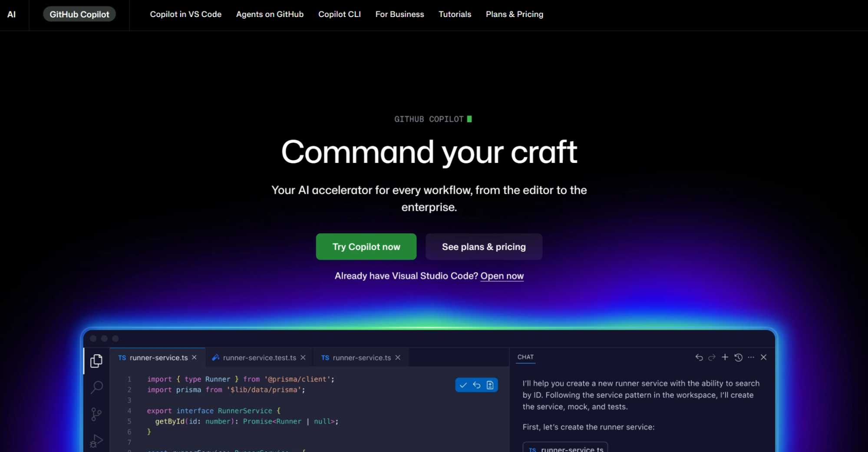Open Agents on GitHub nav link
Viewport: 868px width, 452px height.
(270, 14)
